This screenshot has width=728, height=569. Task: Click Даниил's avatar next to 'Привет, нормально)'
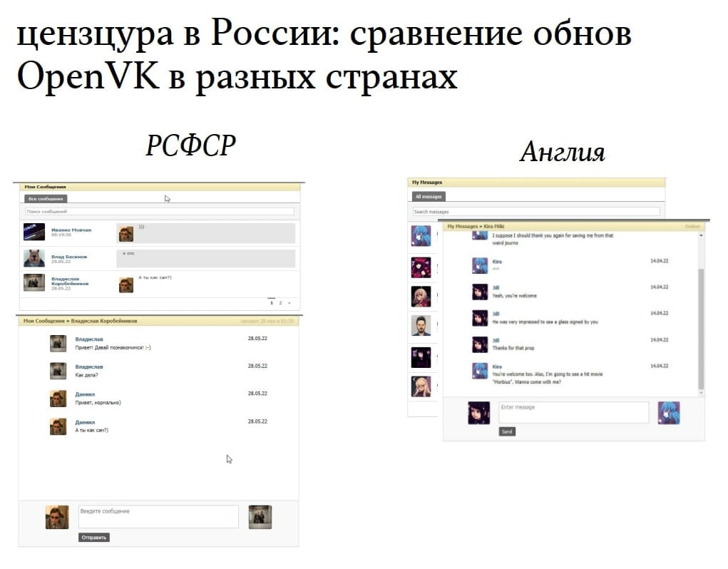58,398
